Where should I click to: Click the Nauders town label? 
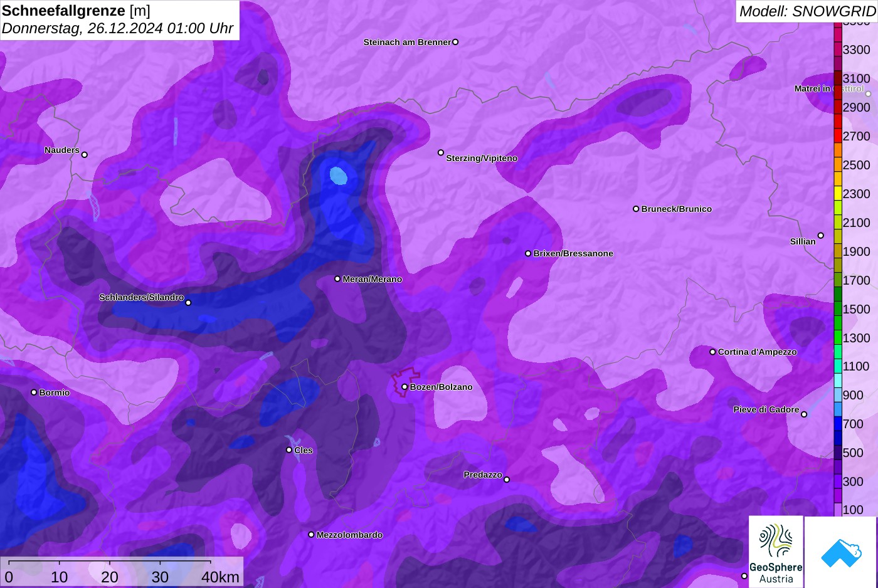point(62,150)
